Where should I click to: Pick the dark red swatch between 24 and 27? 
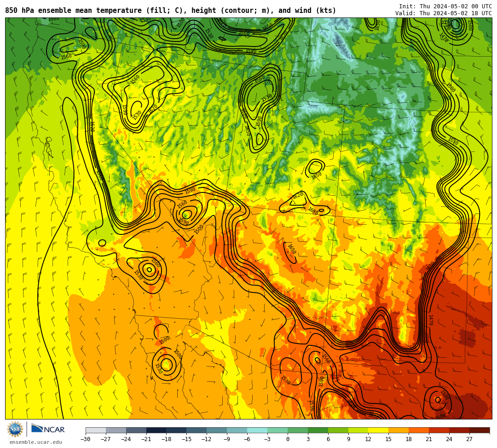[460, 430]
